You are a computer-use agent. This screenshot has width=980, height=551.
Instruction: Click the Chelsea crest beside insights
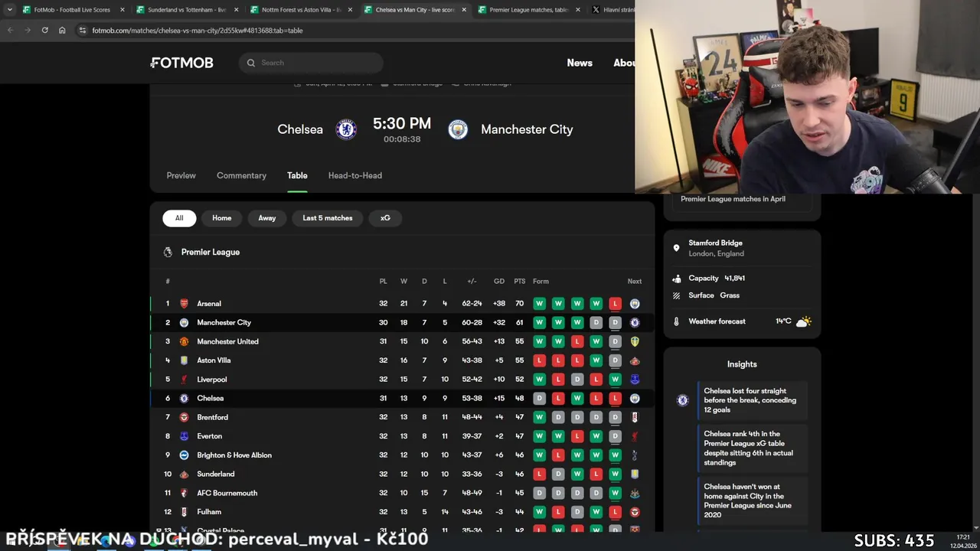pos(682,400)
